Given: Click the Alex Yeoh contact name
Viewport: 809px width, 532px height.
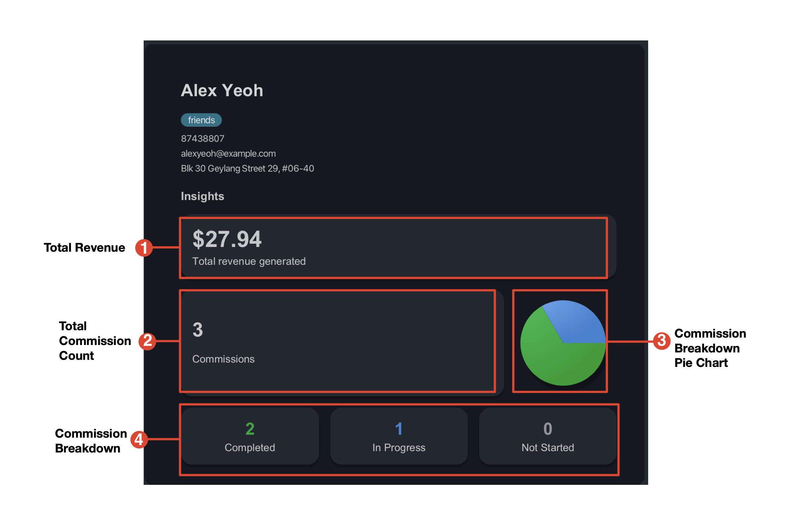Looking at the screenshot, I should [x=222, y=91].
